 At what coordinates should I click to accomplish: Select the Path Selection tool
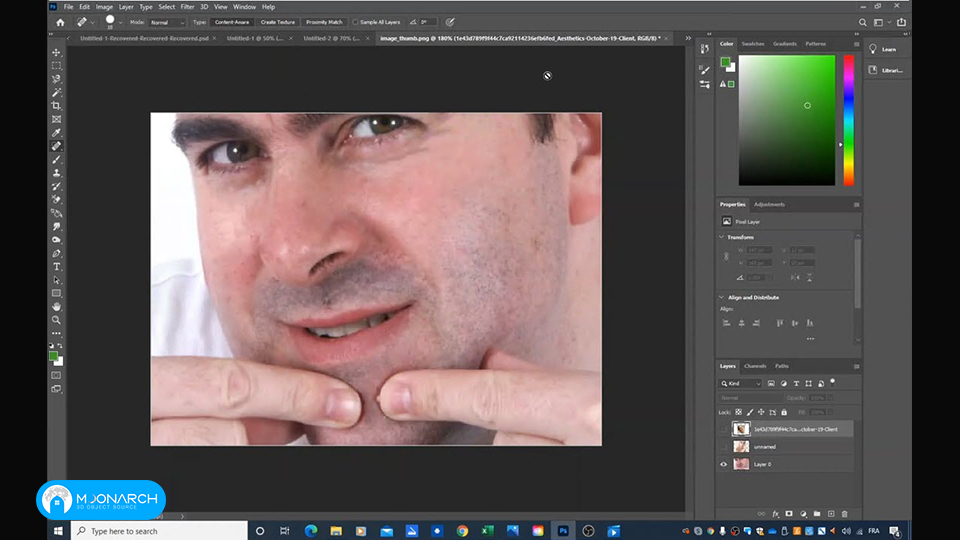pos(56,280)
